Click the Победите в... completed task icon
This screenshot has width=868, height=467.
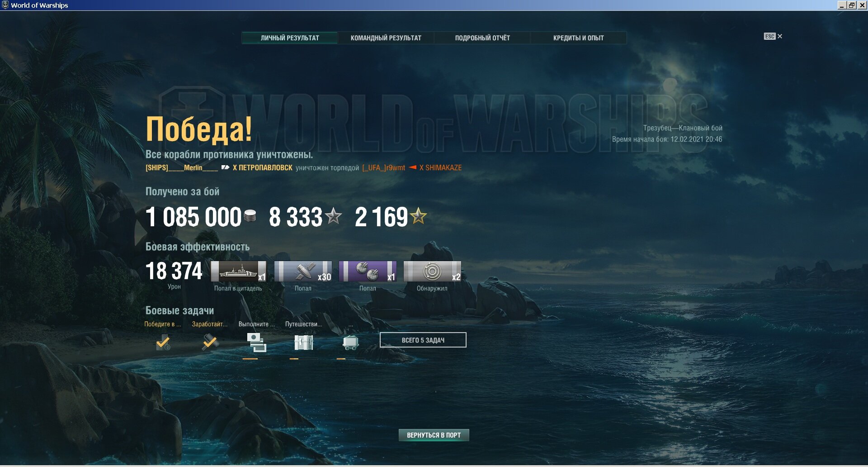point(163,343)
